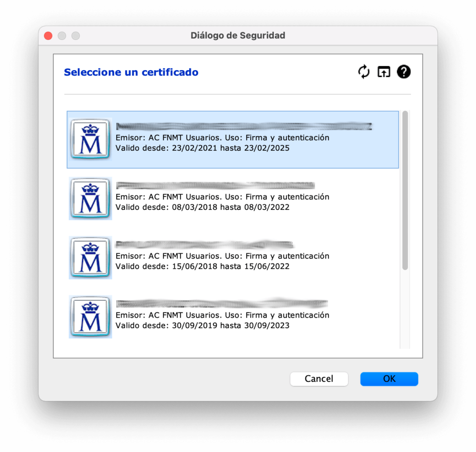
Task: Click FNMT icon of certificate valid until 23/02/2025
Action: click(x=90, y=139)
